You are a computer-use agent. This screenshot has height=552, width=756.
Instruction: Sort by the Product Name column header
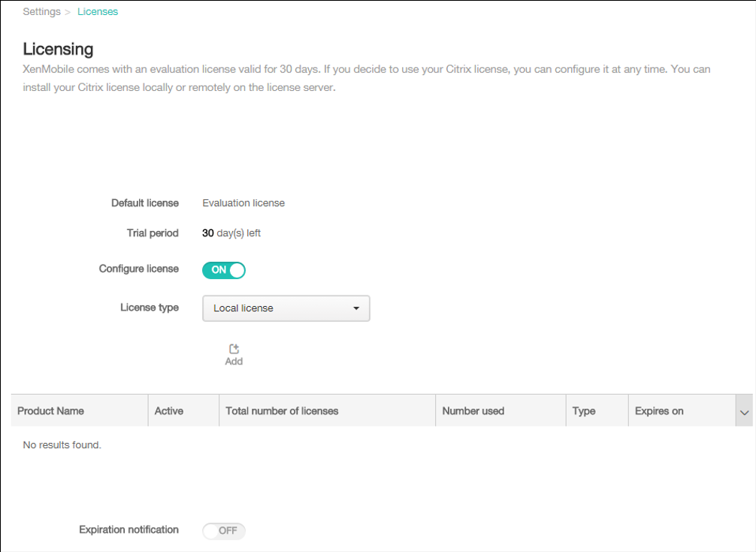pos(51,411)
